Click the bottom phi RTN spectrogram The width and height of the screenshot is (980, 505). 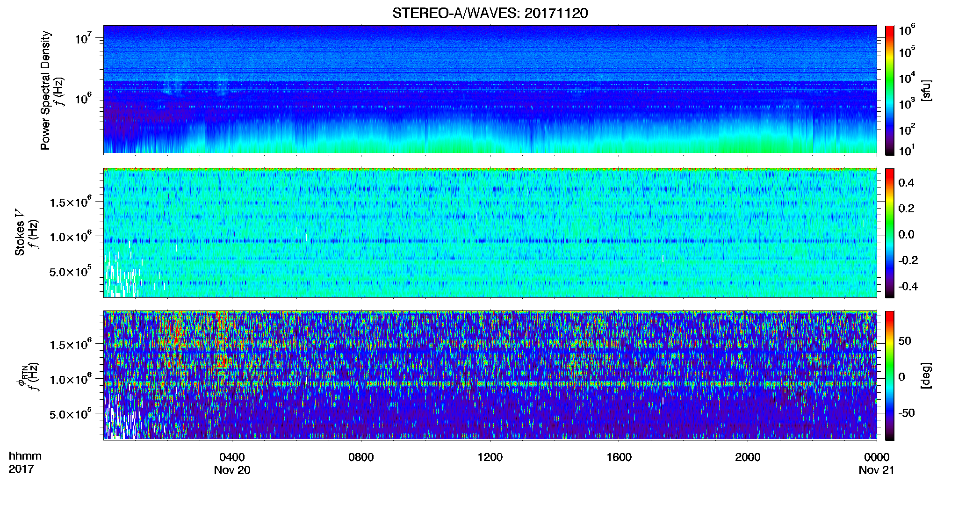point(490,375)
